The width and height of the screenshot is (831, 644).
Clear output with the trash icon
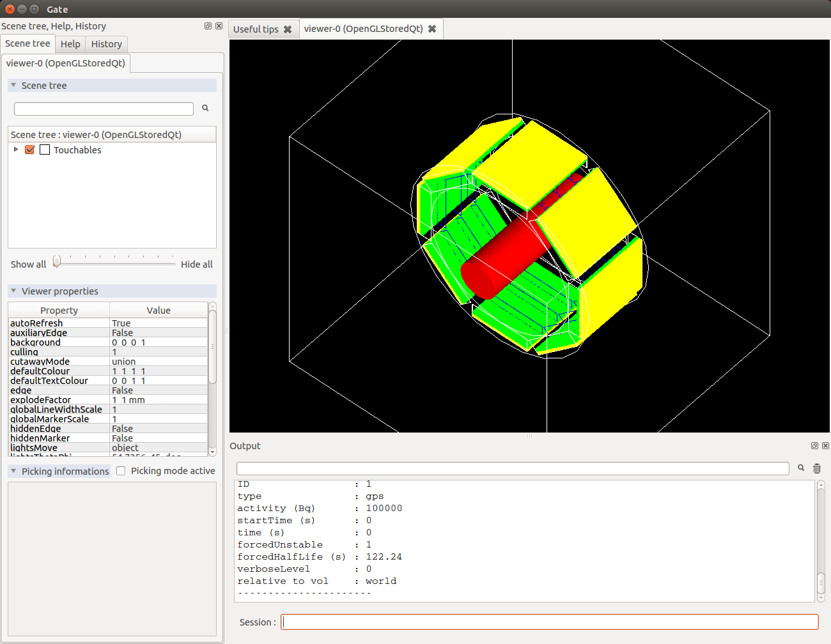[x=817, y=468]
